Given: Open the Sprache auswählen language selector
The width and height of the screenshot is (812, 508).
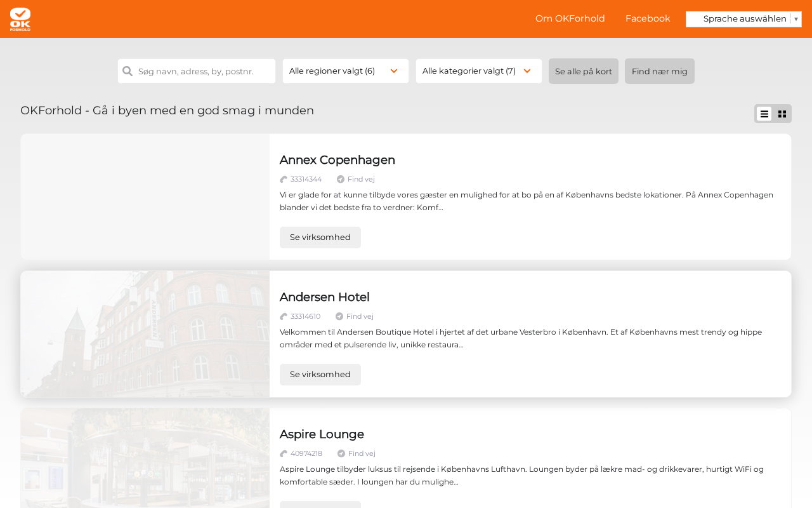Looking at the screenshot, I should pos(743,19).
